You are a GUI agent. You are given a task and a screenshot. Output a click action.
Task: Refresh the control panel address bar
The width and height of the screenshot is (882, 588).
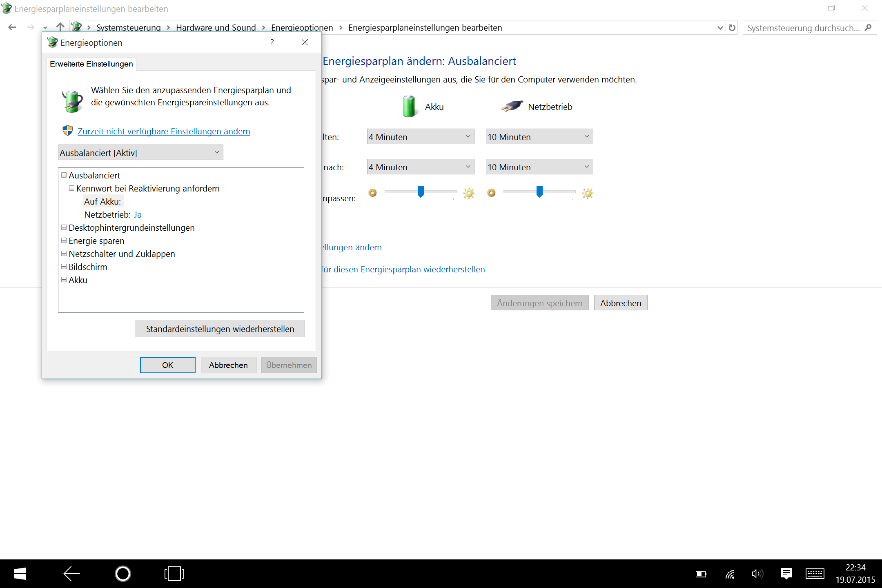(732, 28)
